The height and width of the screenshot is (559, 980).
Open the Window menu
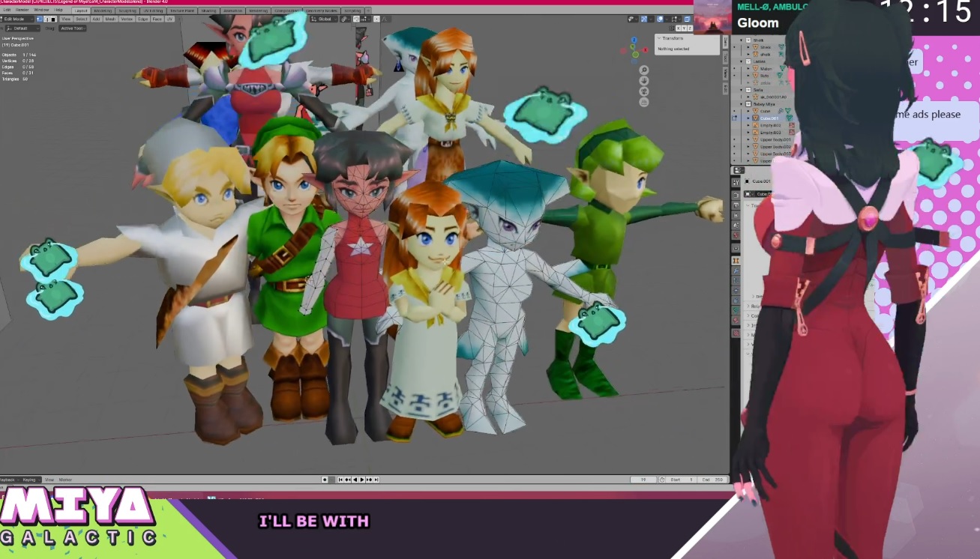(x=41, y=10)
